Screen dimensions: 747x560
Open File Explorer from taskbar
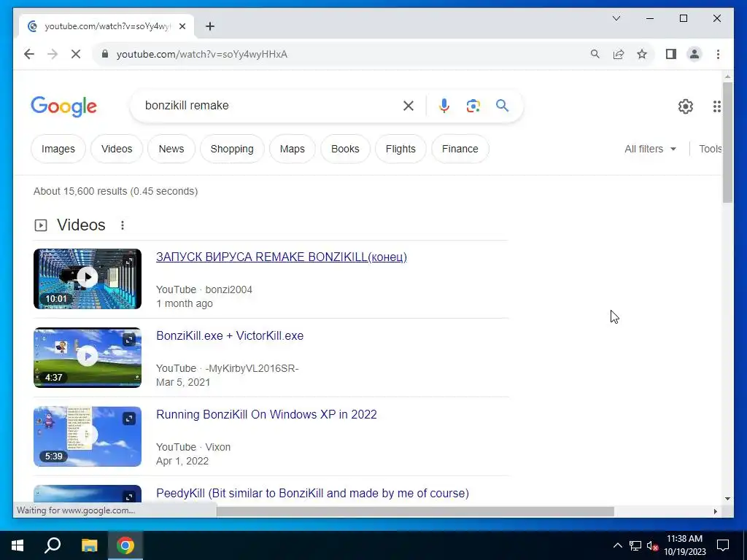pos(89,545)
